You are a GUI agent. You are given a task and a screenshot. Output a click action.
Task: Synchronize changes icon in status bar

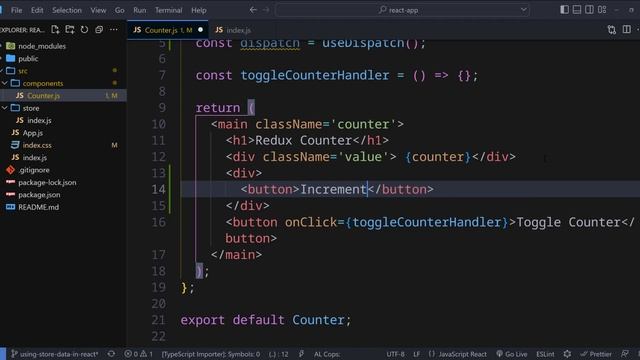tap(111, 354)
